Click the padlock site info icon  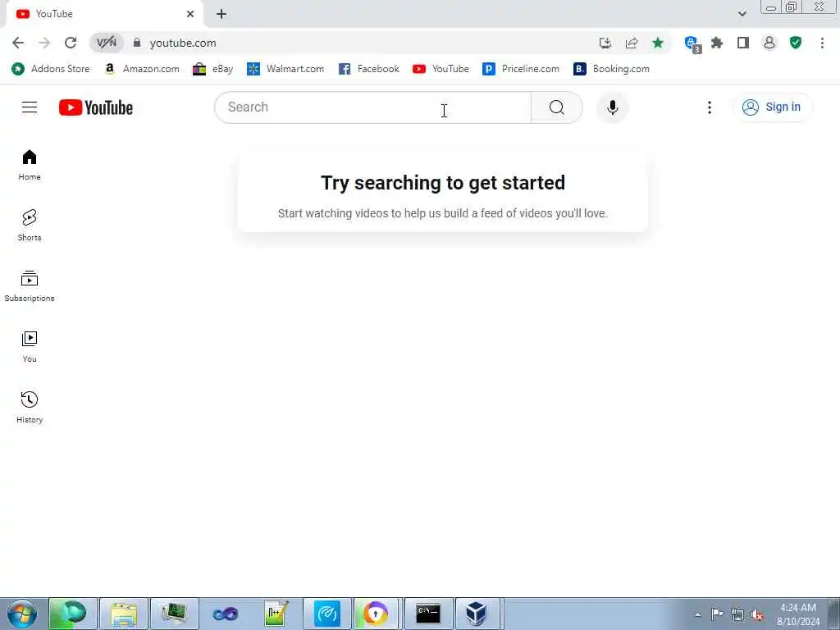[x=137, y=43]
